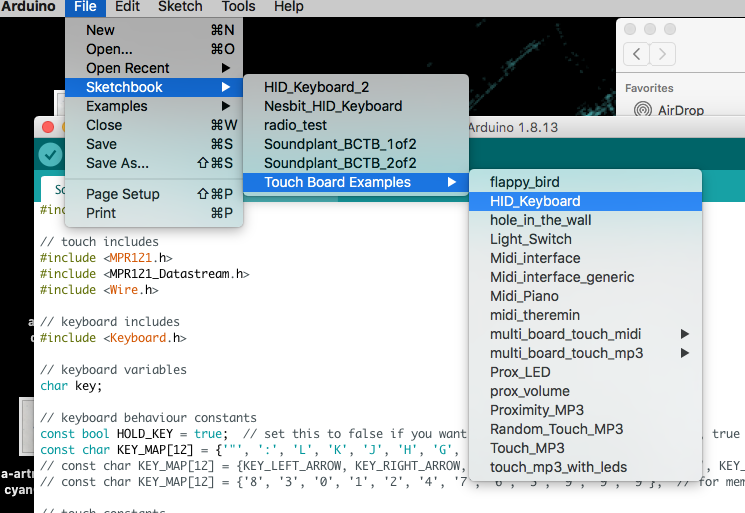Expand the Examples submenu
The image size is (745, 513).
[x=154, y=106]
